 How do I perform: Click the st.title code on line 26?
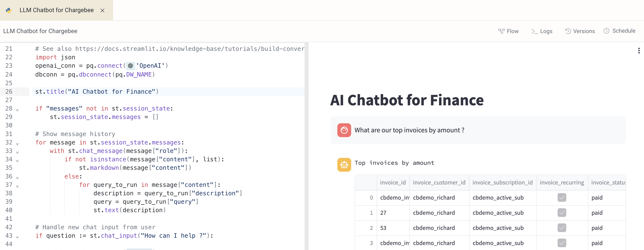97,92
